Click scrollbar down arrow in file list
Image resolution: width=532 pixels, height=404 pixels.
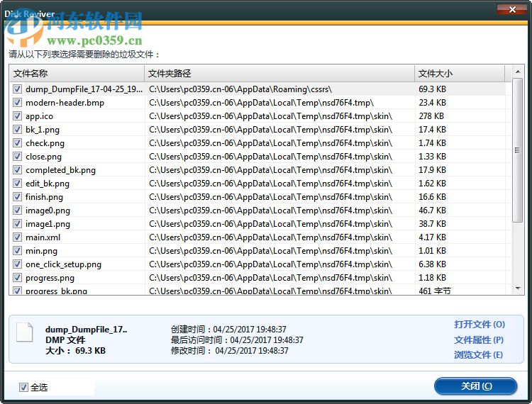[x=518, y=288]
